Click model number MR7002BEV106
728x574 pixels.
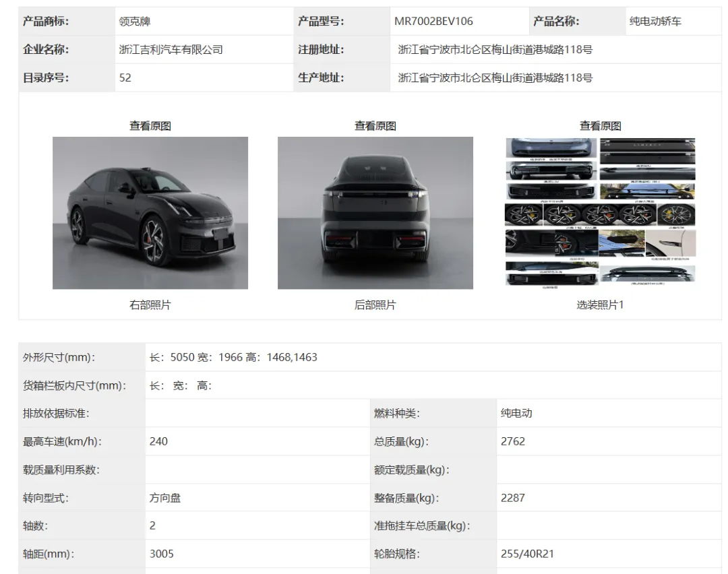pyautogui.click(x=433, y=22)
